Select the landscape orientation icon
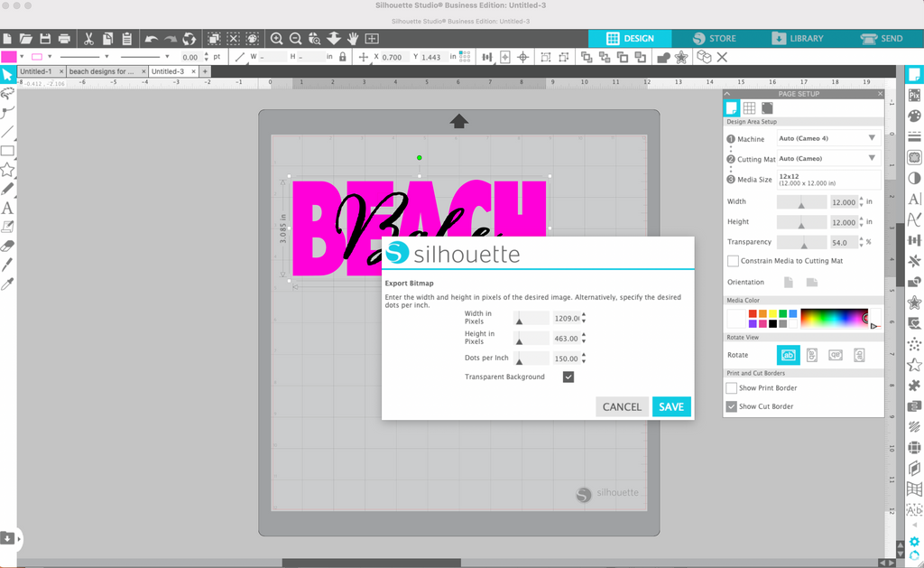This screenshot has height=568, width=924. (812, 283)
